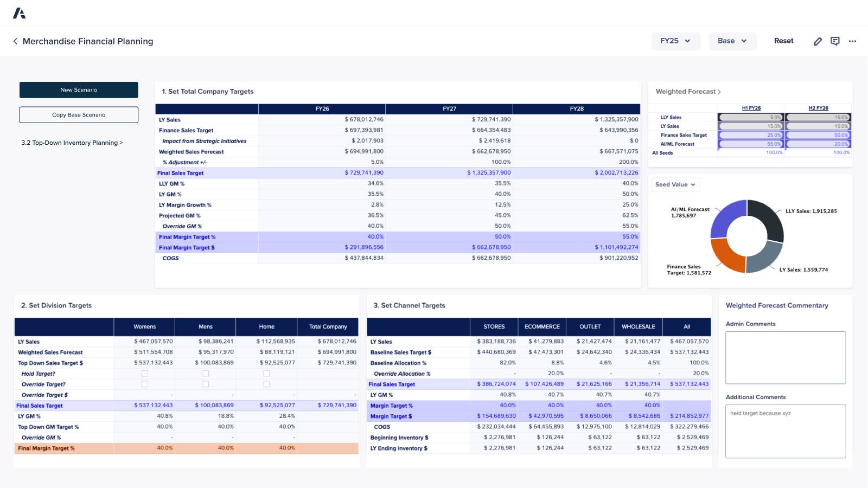Enable Override Target for the Mens division

[x=206, y=384]
